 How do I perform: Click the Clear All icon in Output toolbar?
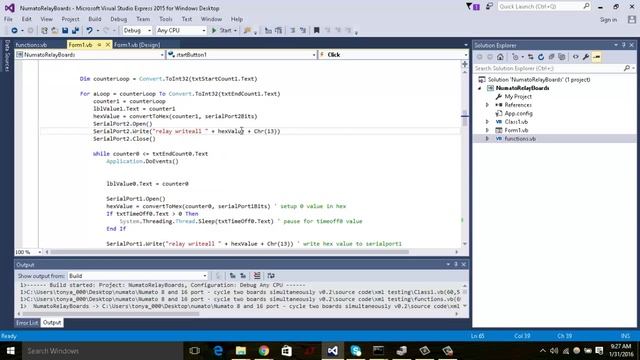click(257, 276)
